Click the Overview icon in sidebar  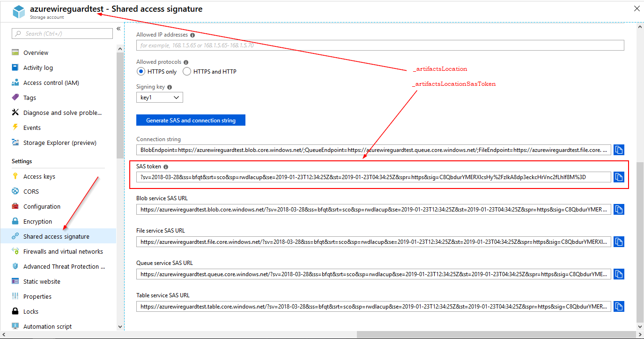pos(15,53)
